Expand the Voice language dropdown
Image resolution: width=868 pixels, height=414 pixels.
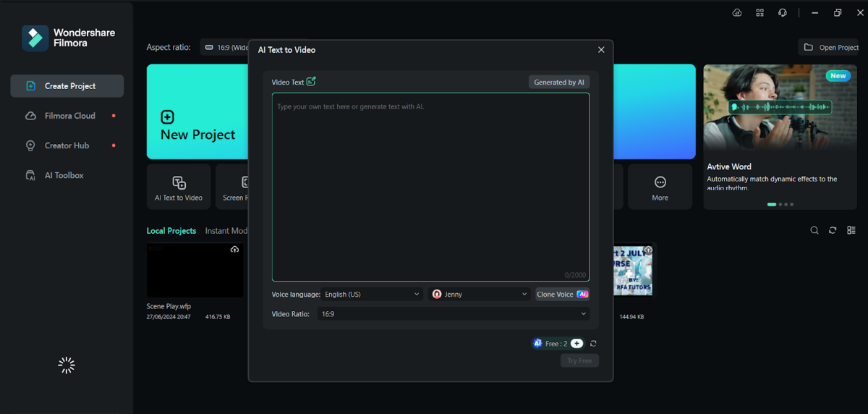coord(372,295)
